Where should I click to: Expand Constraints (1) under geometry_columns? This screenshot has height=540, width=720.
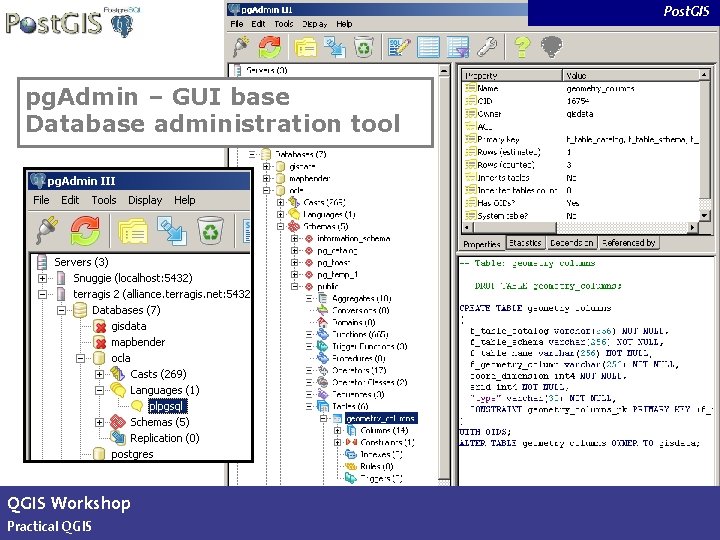338,442
